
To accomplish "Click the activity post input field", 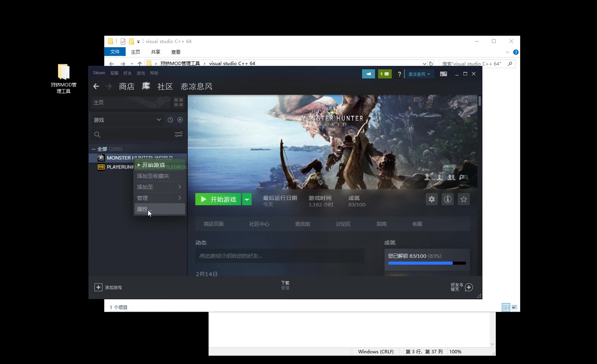I will [x=280, y=256].
